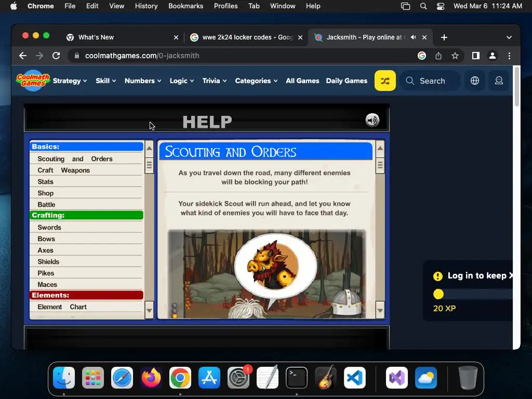Open the Chrome profile icon
This screenshot has width=532, height=399.
coord(493,56)
